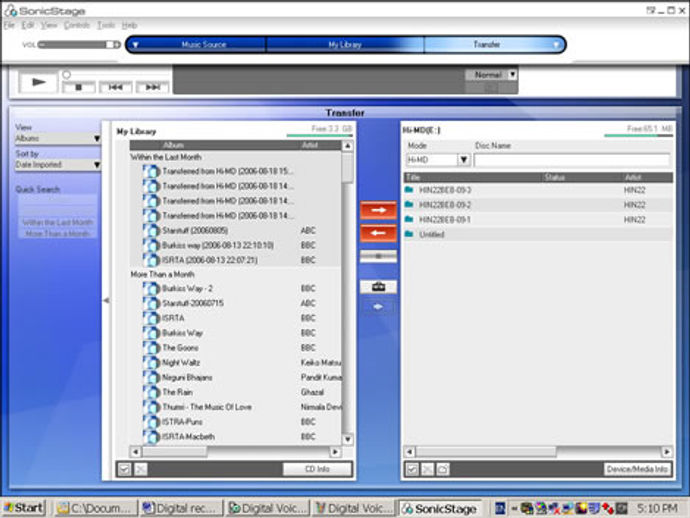Click select-all icon under Hi-MD panel
Image resolution: width=690 pixels, height=518 pixels.
click(412, 469)
